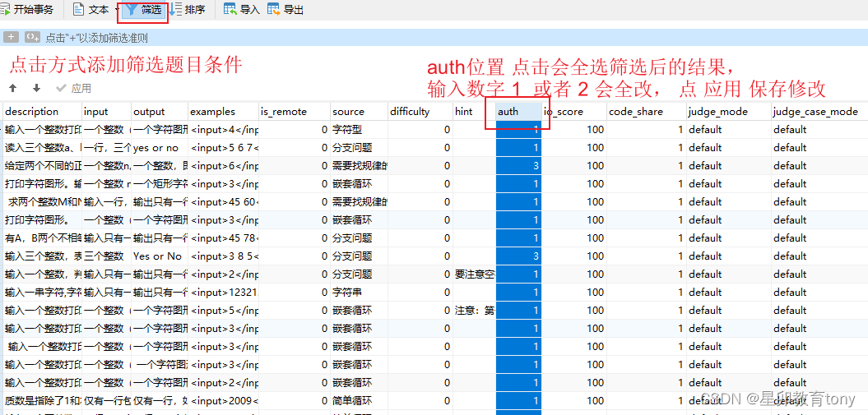Click auth value 3 in 输入三个整数，表 row
This screenshot has width=868, height=415.
[518, 256]
